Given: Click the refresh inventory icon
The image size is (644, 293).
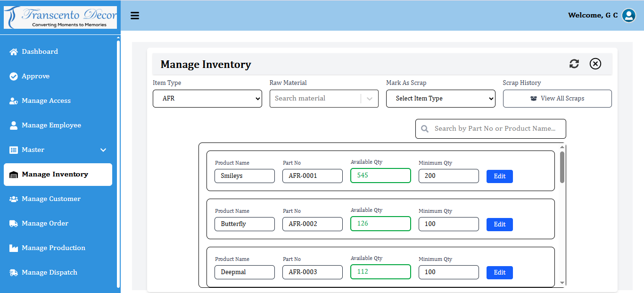Looking at the screenshot, I should [x=574, y=64].
